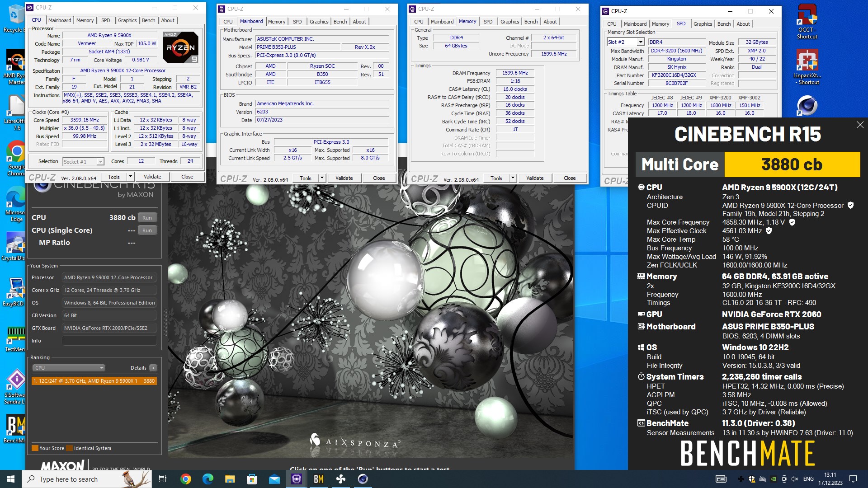
Task: Open Mail from the taskbar
Action: (274, 479)
